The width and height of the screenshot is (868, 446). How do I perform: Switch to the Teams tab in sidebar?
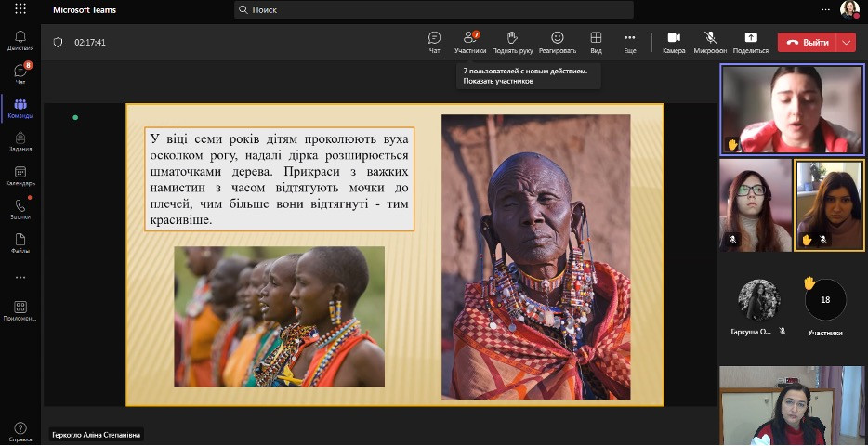pos(20,108)
